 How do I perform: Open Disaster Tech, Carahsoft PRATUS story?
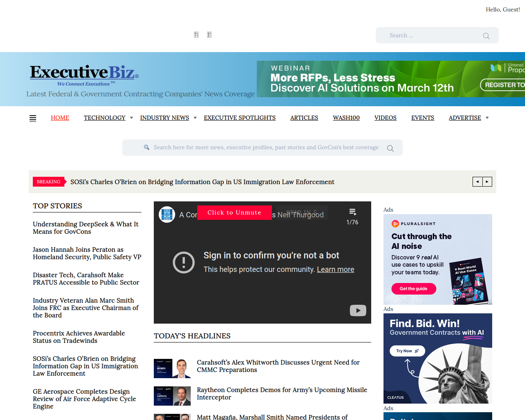pyautogui.click(x=86, y=278)
